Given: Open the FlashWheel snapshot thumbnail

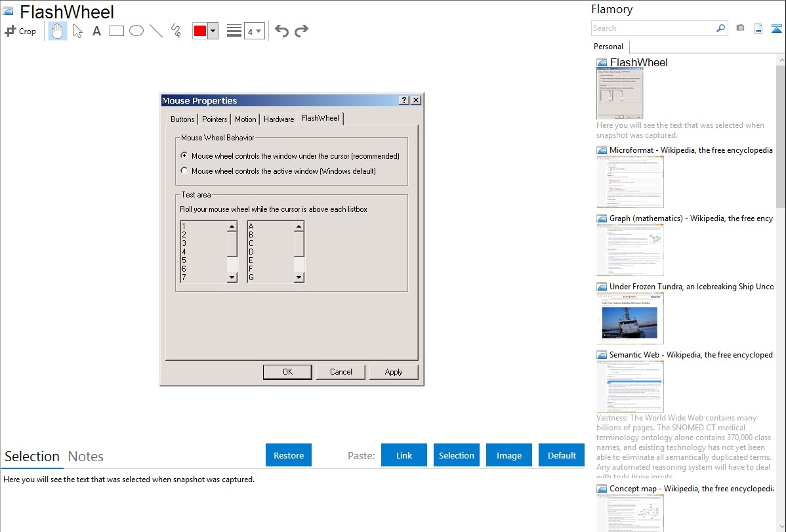Looking at the screenshot, I should 619,93.
